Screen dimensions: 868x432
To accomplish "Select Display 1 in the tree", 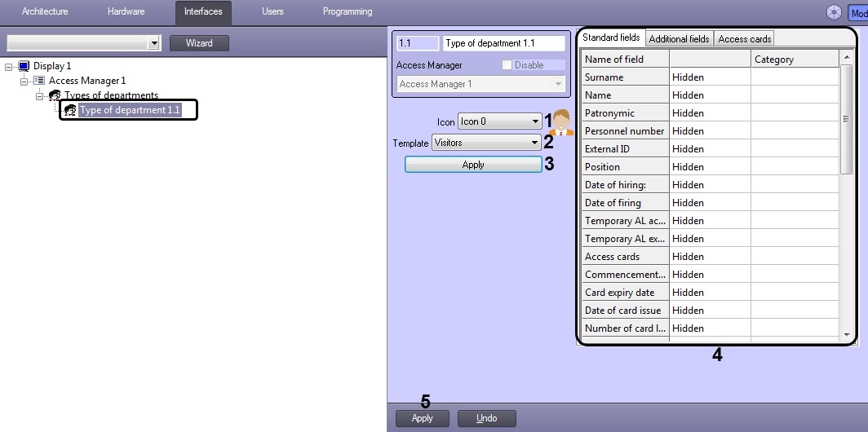I will (52, 66).
